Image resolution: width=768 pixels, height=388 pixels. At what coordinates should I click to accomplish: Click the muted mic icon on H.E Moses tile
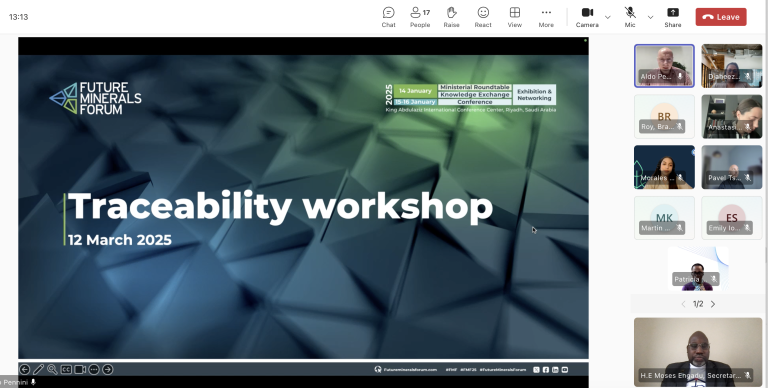pos(747,376)
